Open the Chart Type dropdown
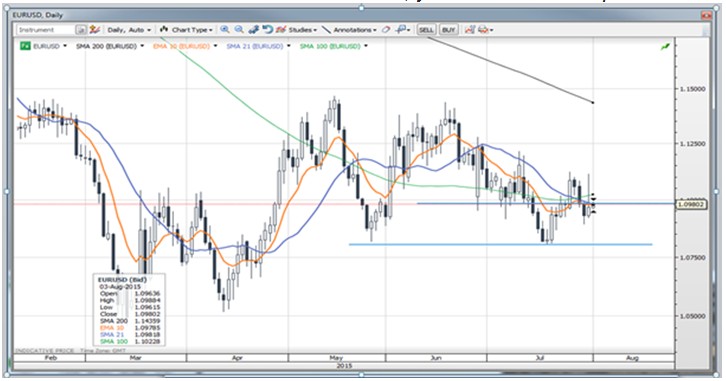Screen dimensions: 726x381 point(192,30)
